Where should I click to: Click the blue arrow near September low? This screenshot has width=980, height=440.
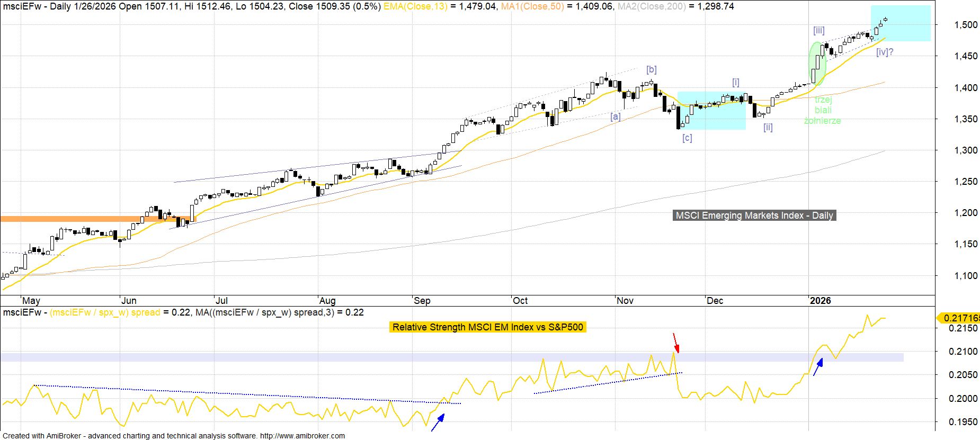pos(438,423)
